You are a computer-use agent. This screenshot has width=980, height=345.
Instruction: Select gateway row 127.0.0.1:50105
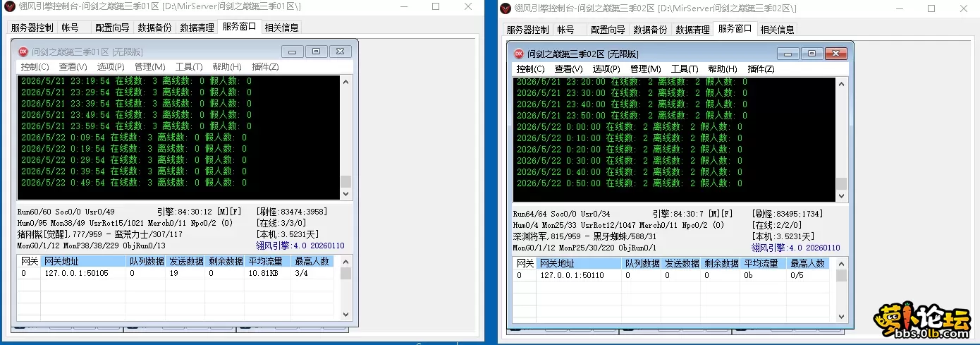[176, 273]
